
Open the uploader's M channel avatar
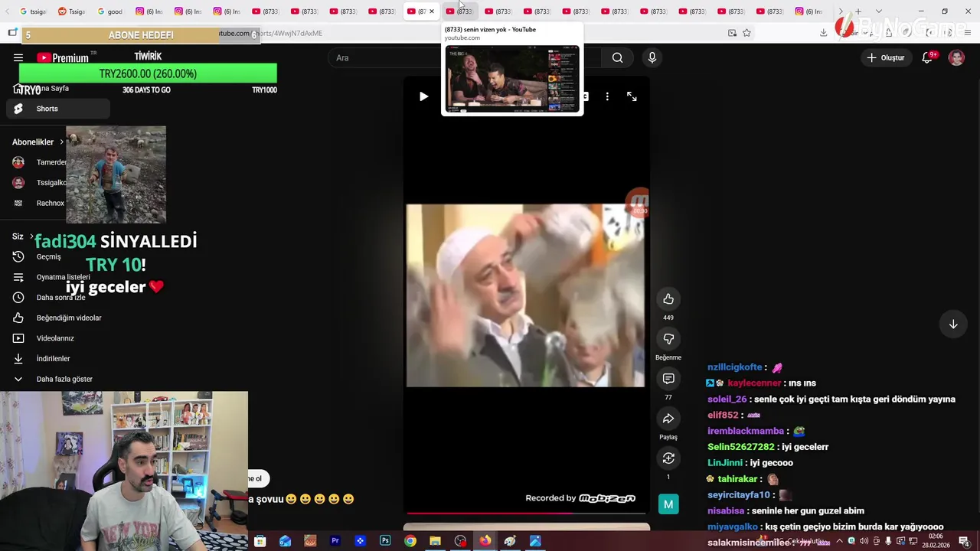point(668,504)
